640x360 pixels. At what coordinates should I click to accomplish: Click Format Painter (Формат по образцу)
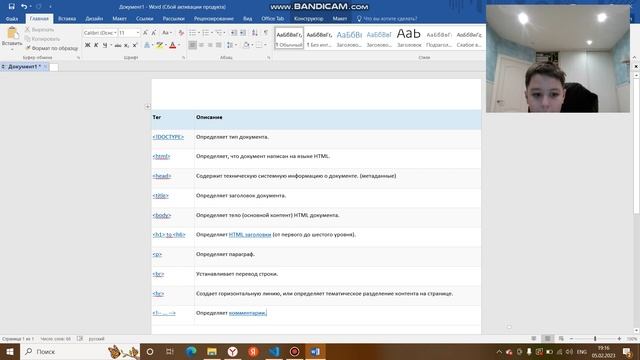click(51, 48)
